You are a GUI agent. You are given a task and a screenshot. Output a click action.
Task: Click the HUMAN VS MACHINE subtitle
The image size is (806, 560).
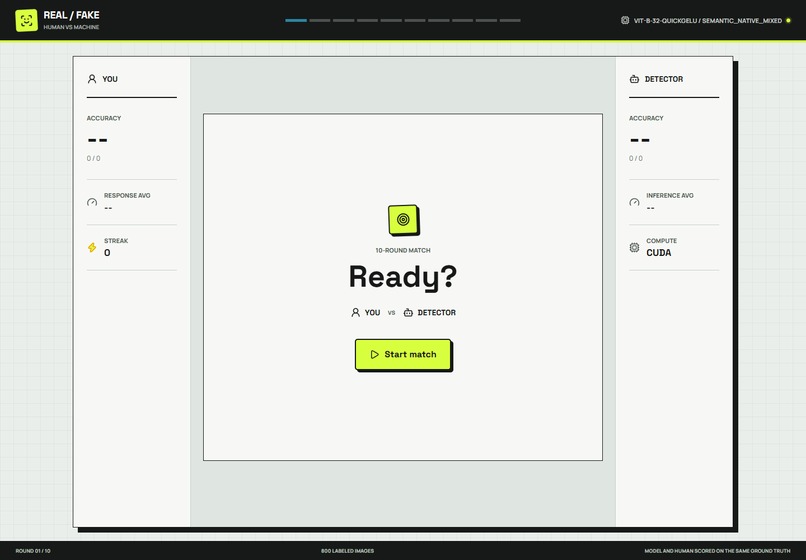coord(71,27)
